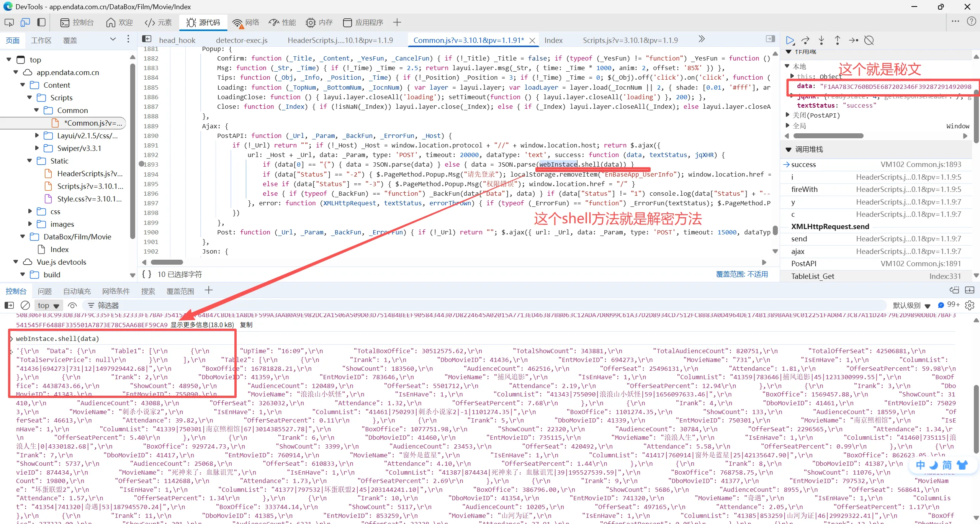Click the step over function icon
Screen dimensions: 980x524
805,40
